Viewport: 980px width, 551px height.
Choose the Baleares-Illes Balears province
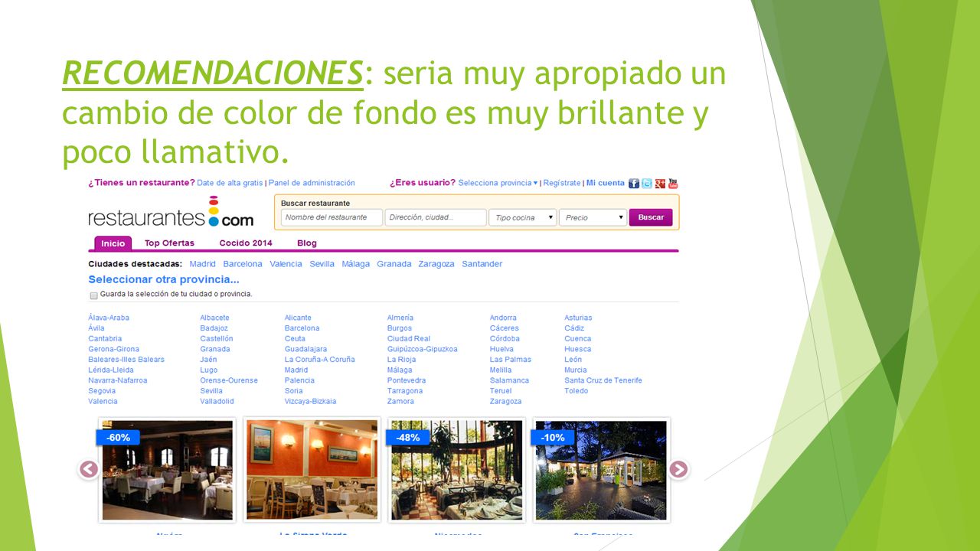(126, 360)
